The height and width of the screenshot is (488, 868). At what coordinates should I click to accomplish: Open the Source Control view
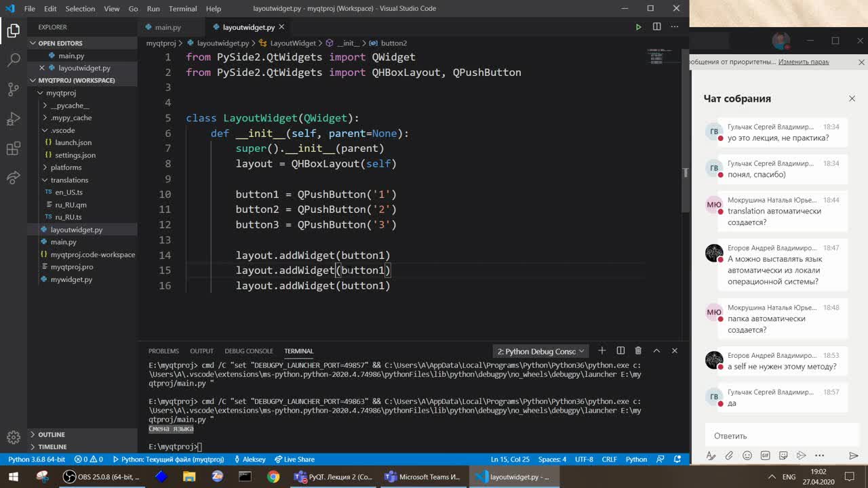click(x=13, y=89)
